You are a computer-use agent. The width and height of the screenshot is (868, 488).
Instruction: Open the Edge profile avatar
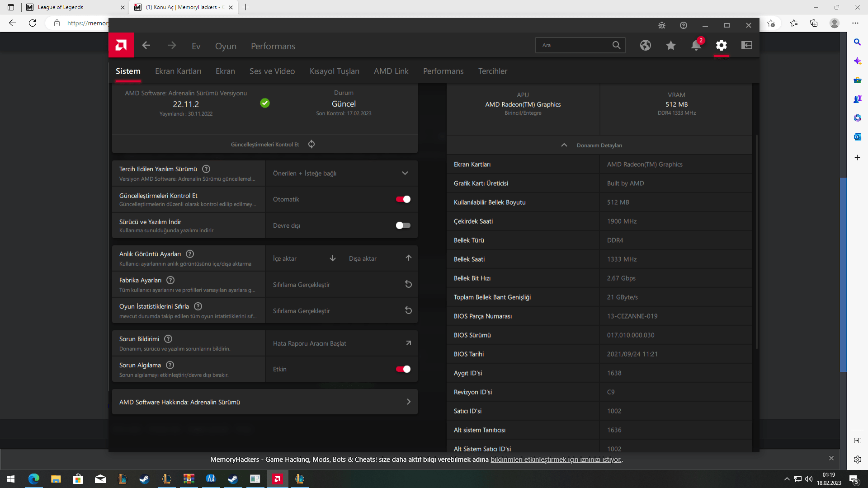(x=835, y=23)
